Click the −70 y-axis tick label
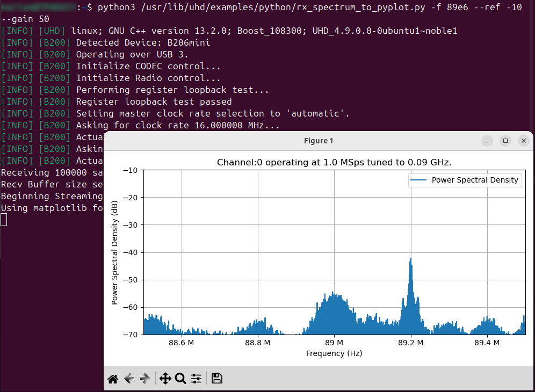Viewport: 535px width, 392px height. coord(131,335)
